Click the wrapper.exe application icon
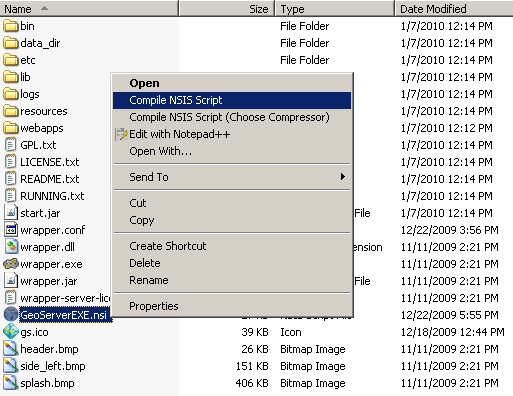This screenshot has height=396, width=513. point(11,264)
